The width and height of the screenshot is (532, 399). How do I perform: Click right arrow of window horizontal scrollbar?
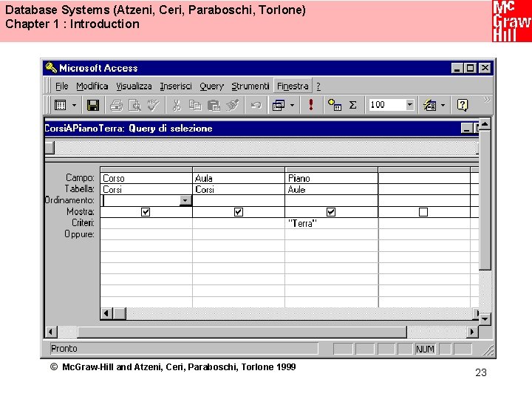(472, 332)
